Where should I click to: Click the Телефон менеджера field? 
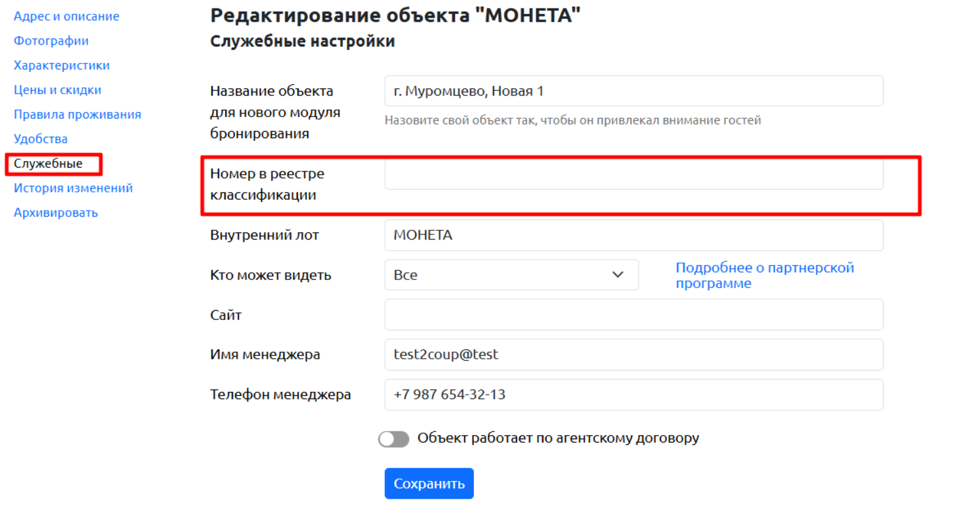pyautogui.click(x=634, y=395)
